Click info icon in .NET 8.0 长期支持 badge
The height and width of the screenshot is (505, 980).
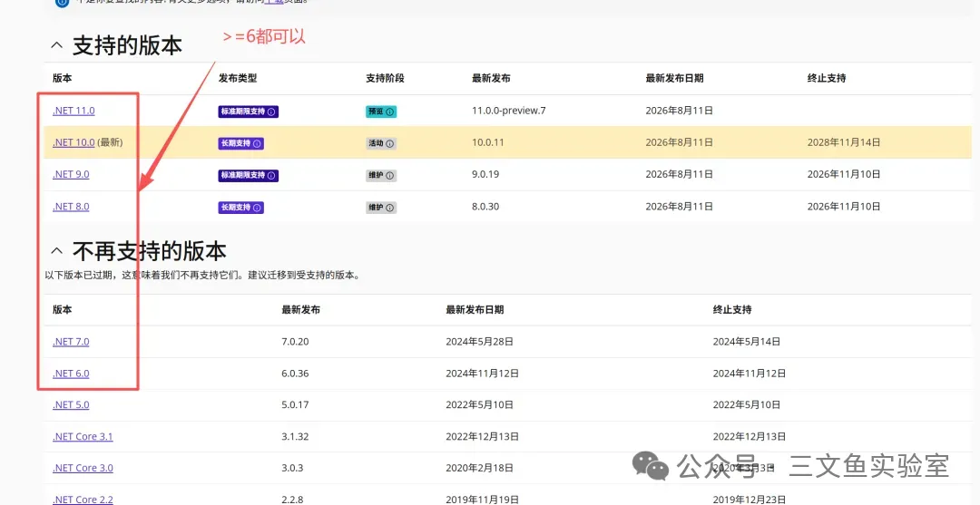coord(256,208)
